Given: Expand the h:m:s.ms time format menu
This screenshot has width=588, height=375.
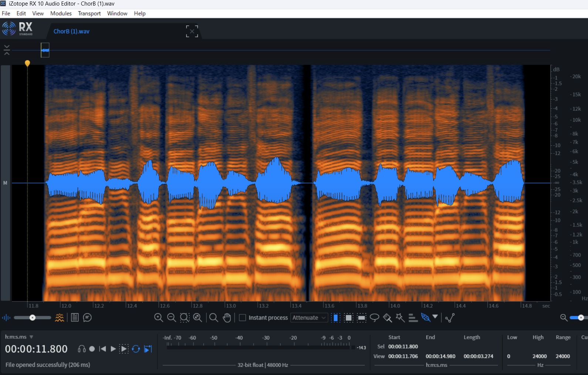Looking at the screenshot, I should click(x=31, y=337).
